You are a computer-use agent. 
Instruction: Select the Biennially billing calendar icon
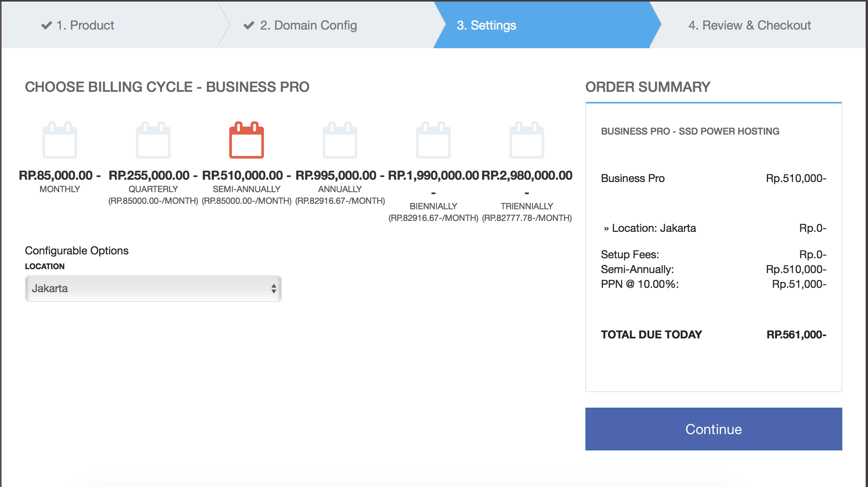pyautogui.click(x=434, y=140)
